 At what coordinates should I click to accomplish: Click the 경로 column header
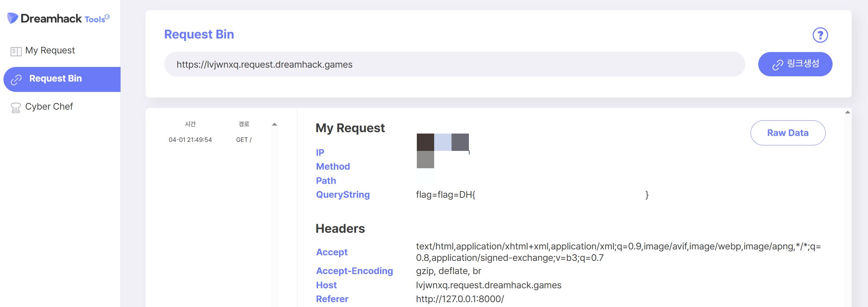tap(244, 124)
